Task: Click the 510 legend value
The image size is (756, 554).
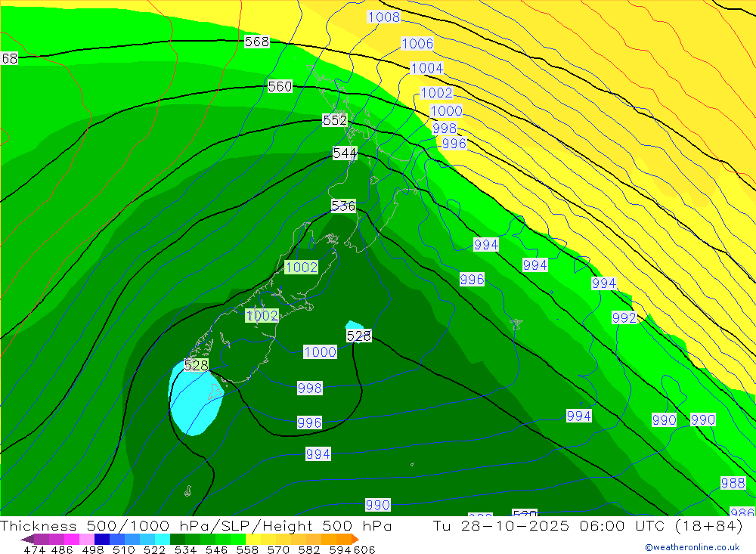Action: click(123, 549)
